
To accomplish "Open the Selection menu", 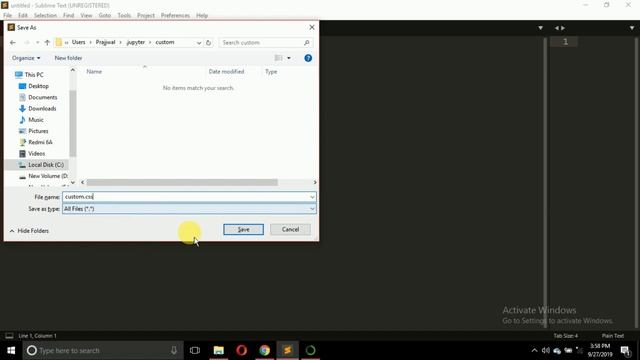I will (x=45, y=15).
